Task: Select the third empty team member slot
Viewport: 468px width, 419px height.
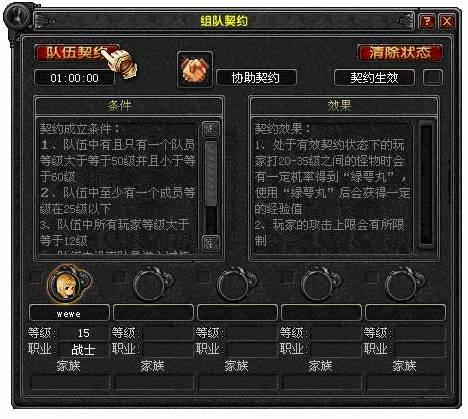Action: (x=236, y=284)
